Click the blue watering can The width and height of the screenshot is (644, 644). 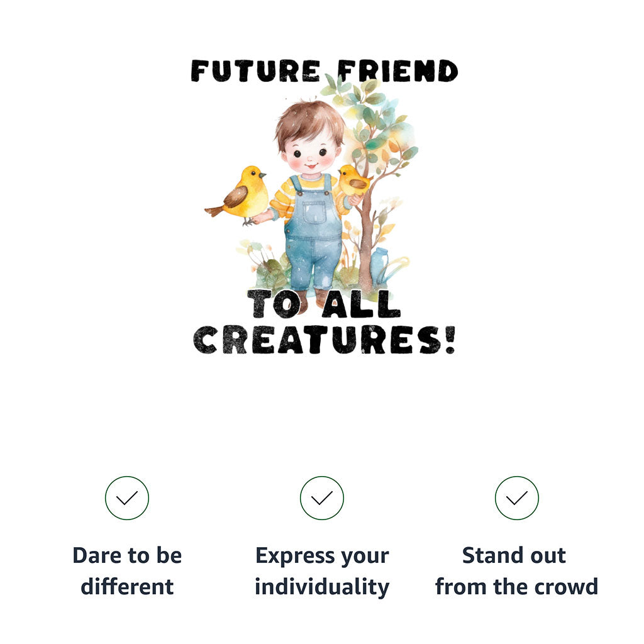(x=381, y=265)
